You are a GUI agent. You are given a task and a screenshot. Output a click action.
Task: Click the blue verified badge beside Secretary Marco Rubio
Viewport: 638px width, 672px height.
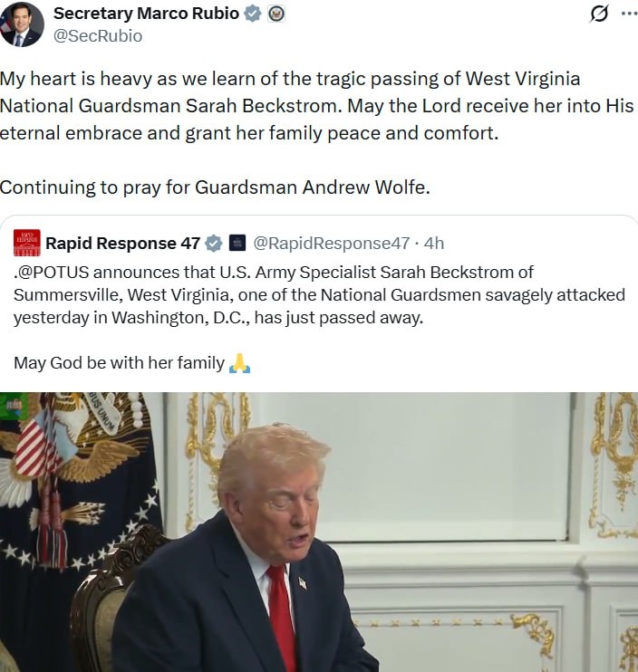(253, 14)
